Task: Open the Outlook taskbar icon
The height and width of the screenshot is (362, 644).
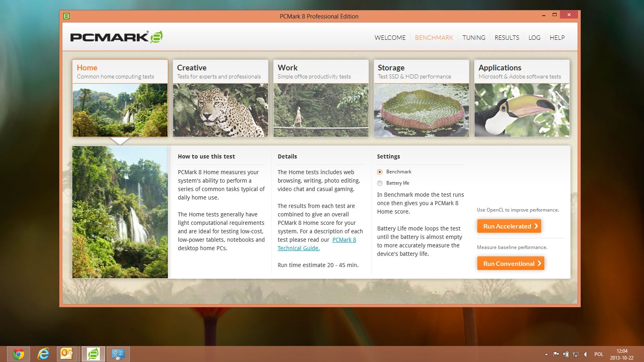Action: [x=66, y=354]
